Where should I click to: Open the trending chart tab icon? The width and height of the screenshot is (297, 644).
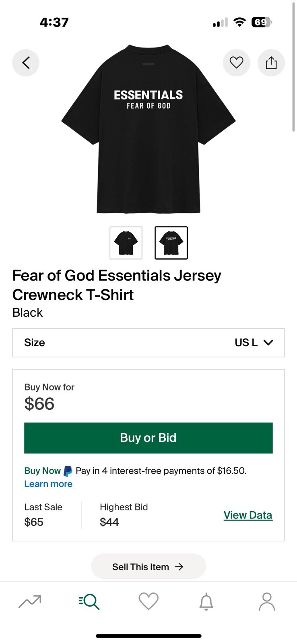pos(30,601)
